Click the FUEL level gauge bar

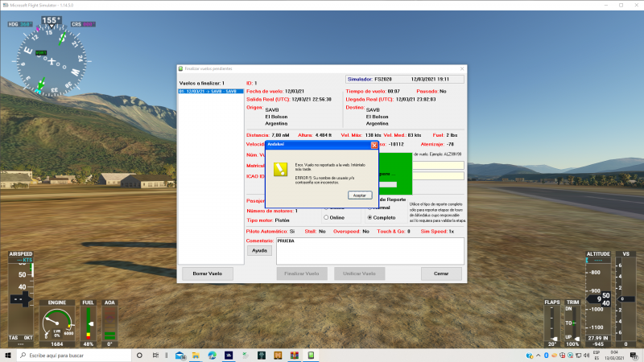point(89,324)
